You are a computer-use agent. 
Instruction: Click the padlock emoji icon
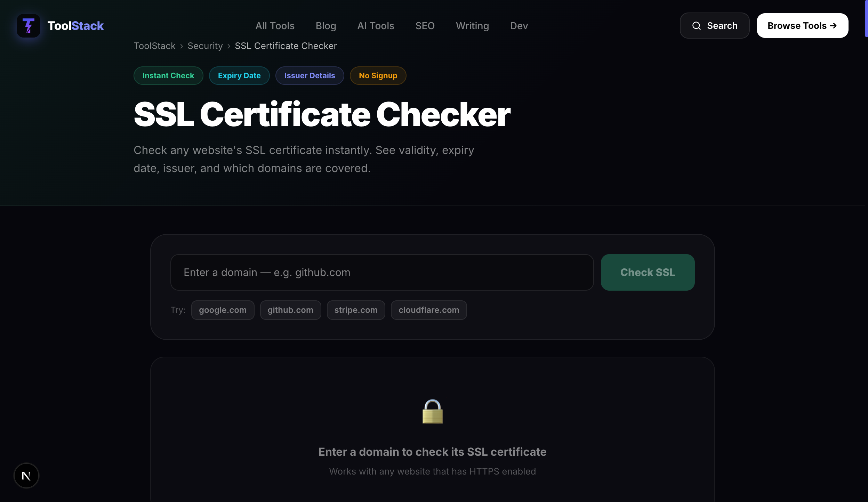coord(432,411)
